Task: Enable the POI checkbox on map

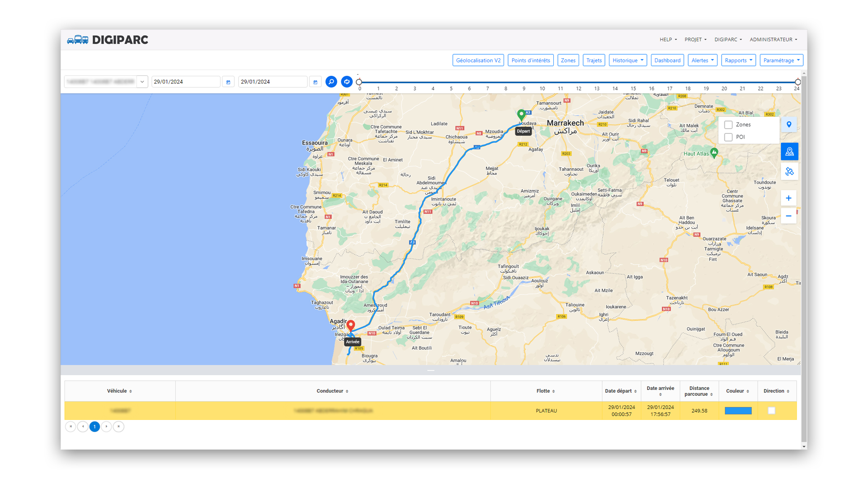Action: coord(728,137)
